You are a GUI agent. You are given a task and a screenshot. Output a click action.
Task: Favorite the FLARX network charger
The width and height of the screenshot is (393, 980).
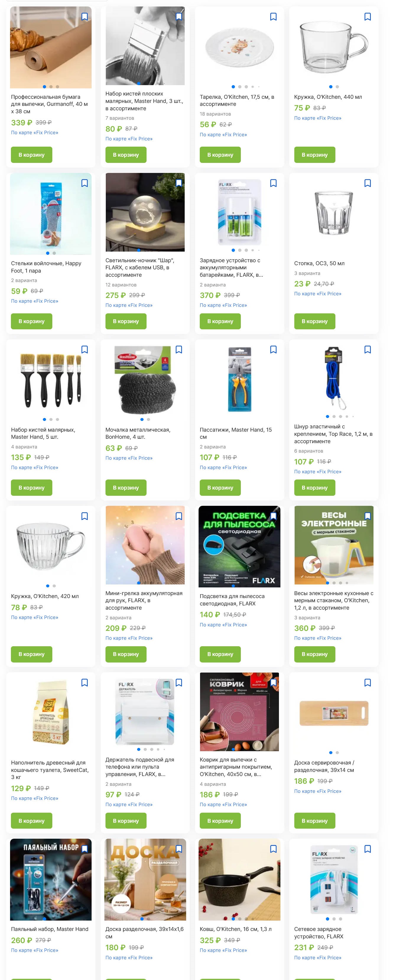(368, 849)
